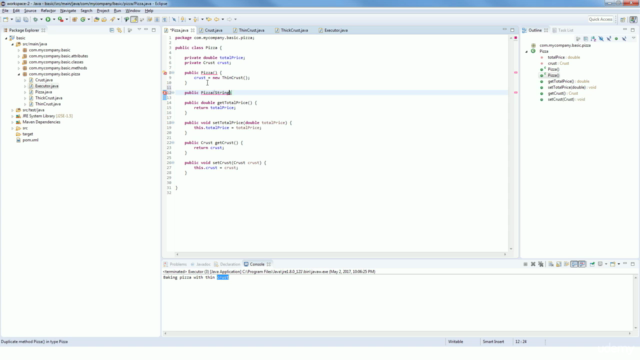Toggle Hide Non-Public Members green dot in Outline

616,39
